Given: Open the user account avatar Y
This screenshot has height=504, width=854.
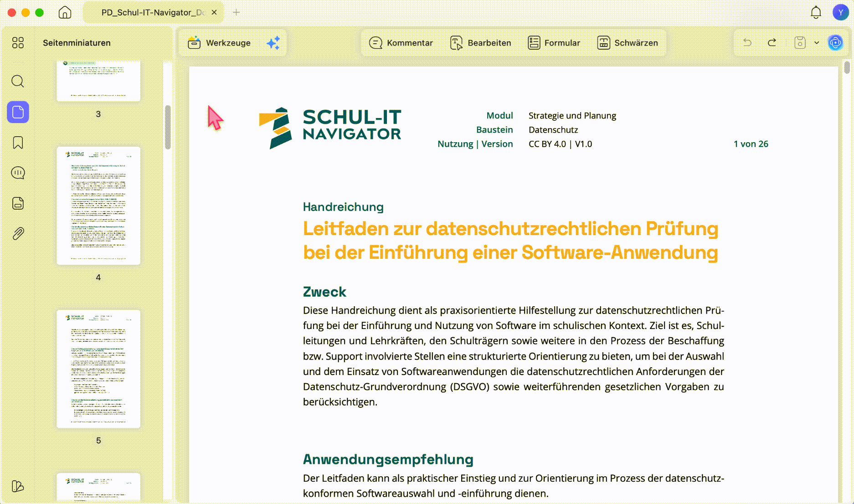Looking at the screenshot, I should [840, 12].
